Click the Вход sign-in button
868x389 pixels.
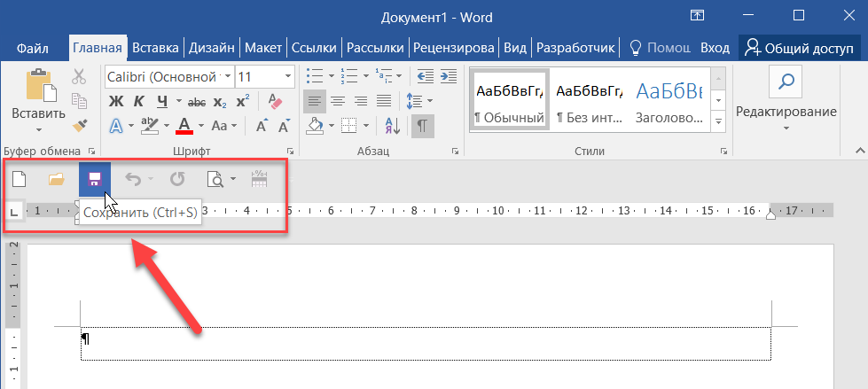pos(716,48)
